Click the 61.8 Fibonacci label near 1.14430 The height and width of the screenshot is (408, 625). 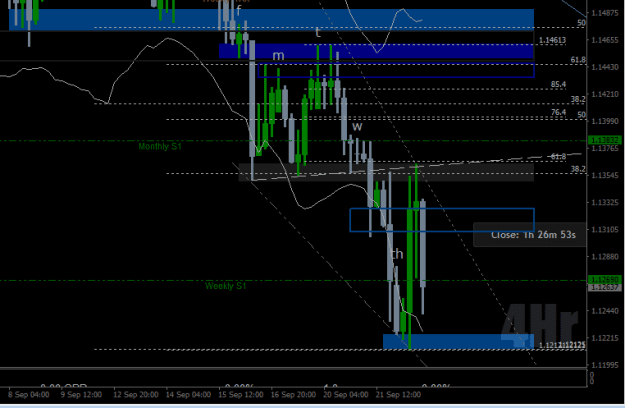tap(578, 60)
